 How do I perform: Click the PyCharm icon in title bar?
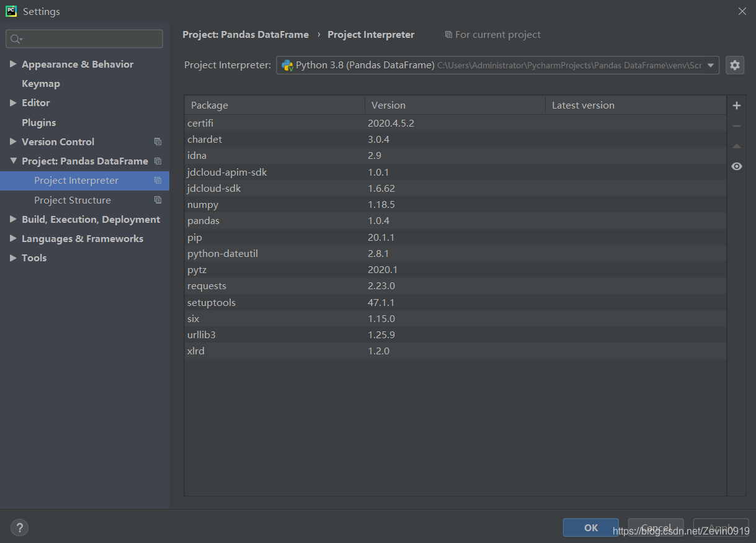[x=11, y=11]
